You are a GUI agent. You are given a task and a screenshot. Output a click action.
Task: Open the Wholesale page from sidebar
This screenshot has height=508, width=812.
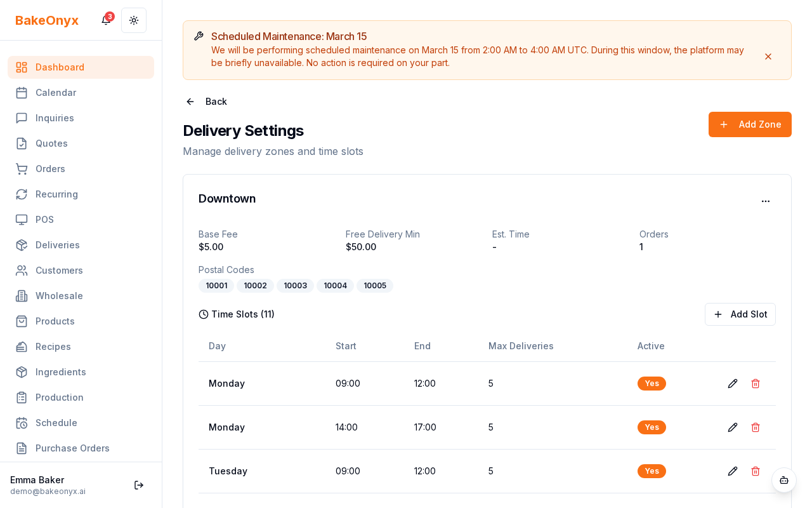(59, 296)
